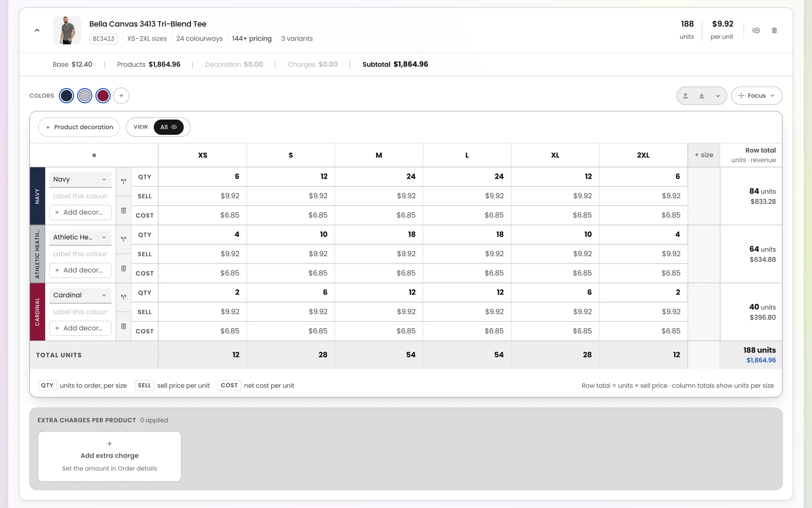Click the download arrow icon in toolbar
Screen dimensions: 812x508
[x=701, y=96]
